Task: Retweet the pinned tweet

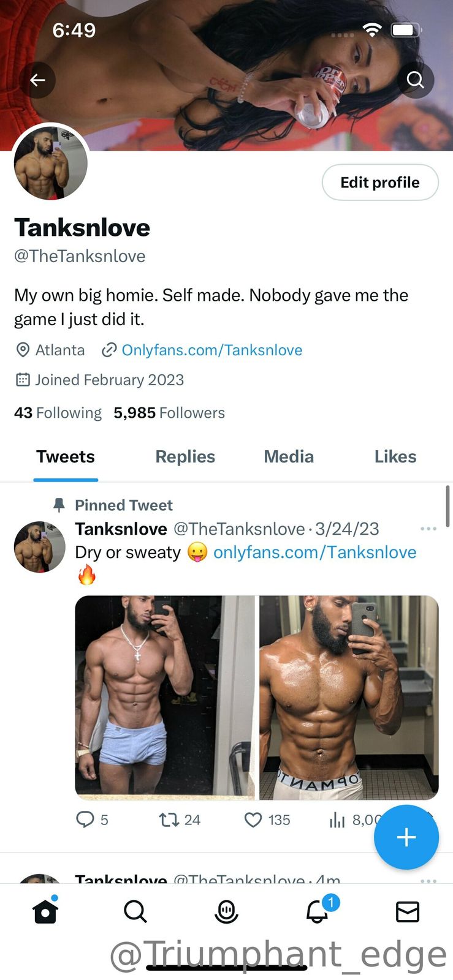Action: (169, 820)
